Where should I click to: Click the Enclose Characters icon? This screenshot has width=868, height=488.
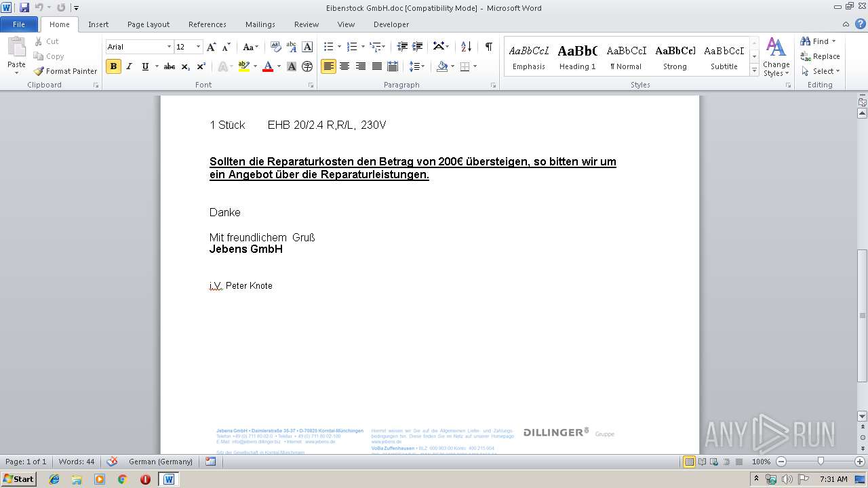pyautogui.click(x=307, y=66)
